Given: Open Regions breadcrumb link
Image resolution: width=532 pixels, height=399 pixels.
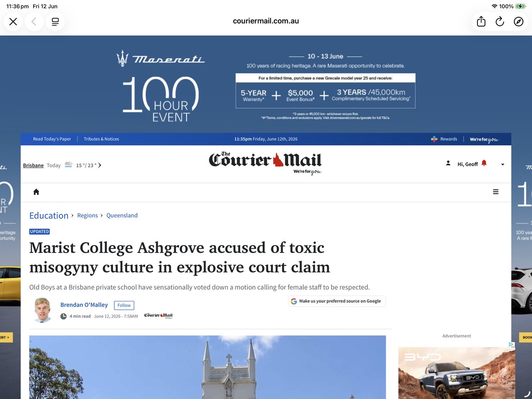Looking at the screenshot, I should click(x=87, y=215).
